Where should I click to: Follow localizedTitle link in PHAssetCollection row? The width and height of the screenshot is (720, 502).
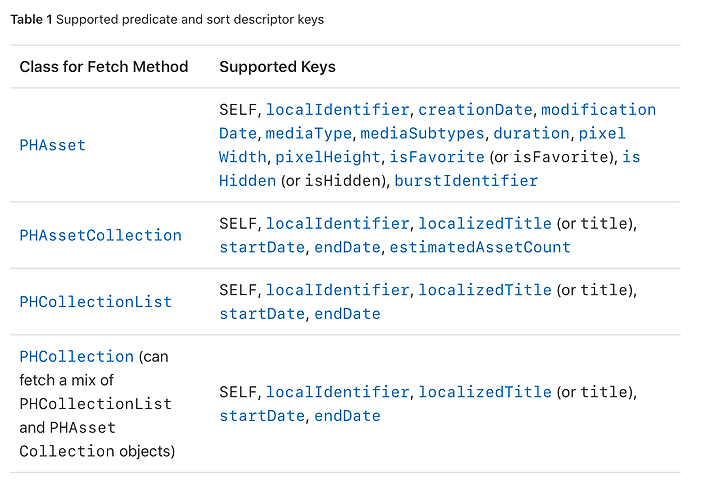click(x=485, y=223)
